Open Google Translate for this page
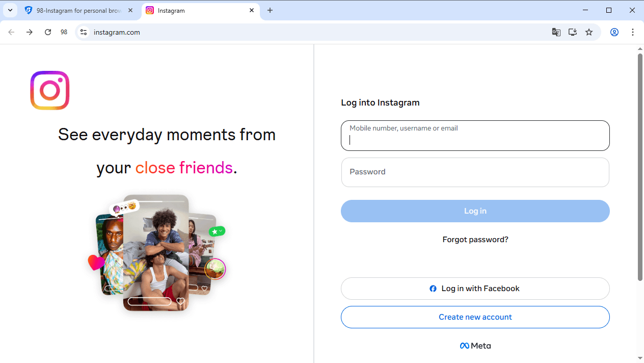Image resolution: width=644 pixels, height=363 pixels. pyautogui.click(x=556, y=32)
